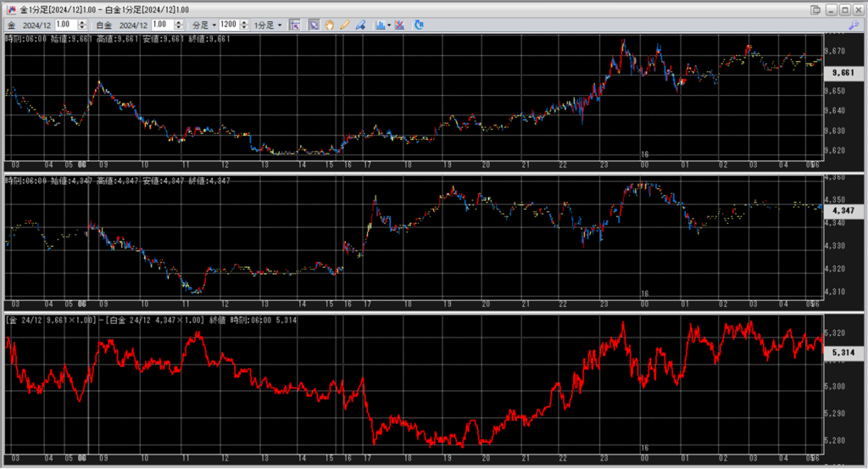The width and height of the screenshot is (868, 469).
Task: Increase the 1200 bar count with up arrow
Action: [x=245, y=23]
